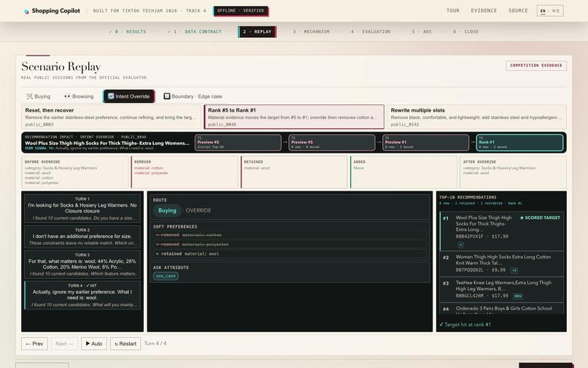The image size is (588, 368).
Task: Open the Tour link in header
Action: [x=452, y=11]
